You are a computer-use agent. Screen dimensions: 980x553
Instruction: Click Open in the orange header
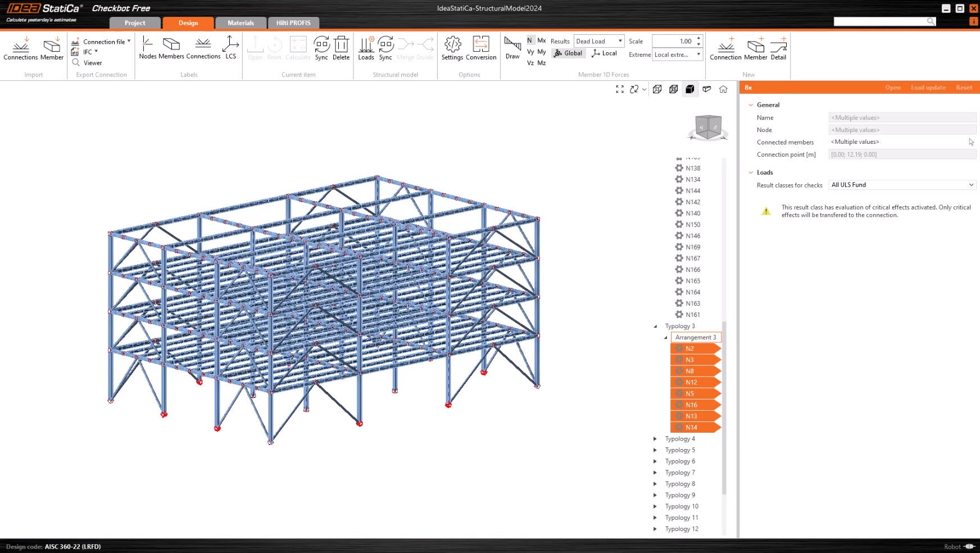point(892,88)
